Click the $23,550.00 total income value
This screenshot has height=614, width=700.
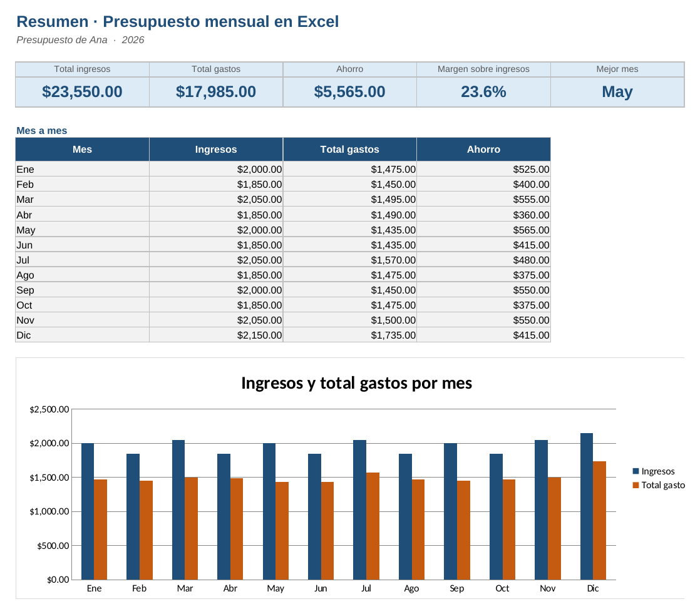click(82, 92)
